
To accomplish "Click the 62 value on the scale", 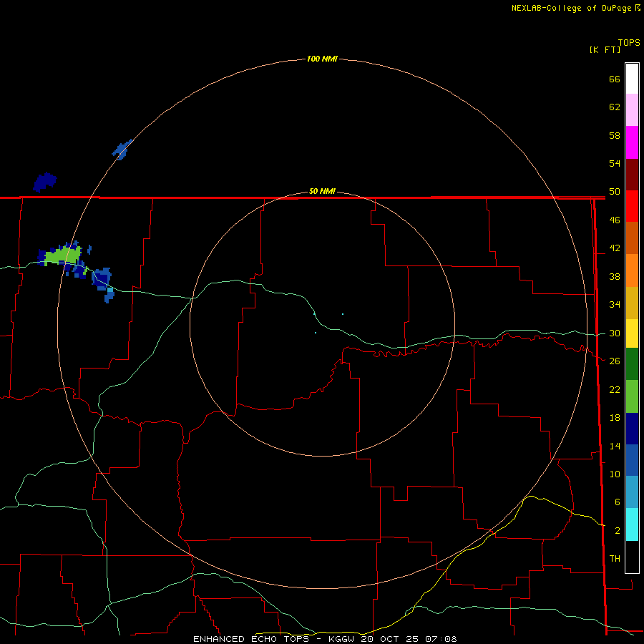I will 615,107.
